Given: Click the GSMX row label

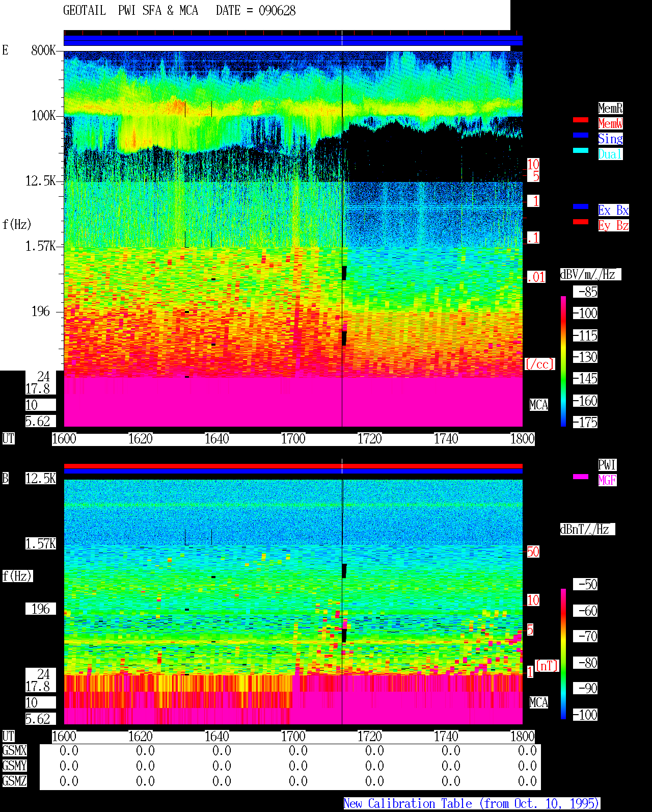Looking at the screenshot, I should pos(14,751).
